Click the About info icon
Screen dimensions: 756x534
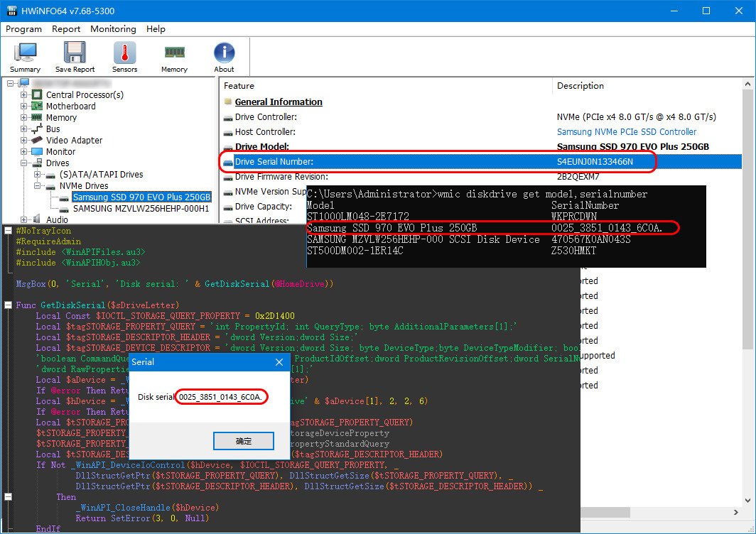[225, 53]
